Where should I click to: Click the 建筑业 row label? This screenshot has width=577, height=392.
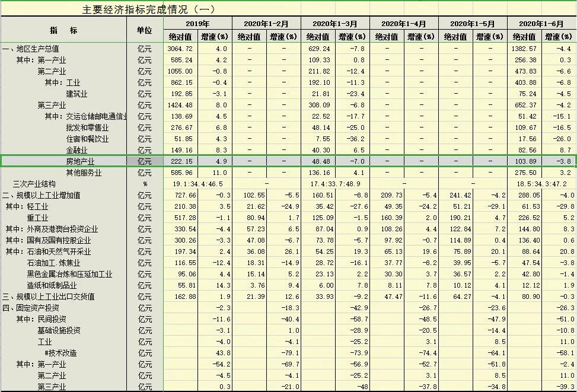(x=76, y=94)
